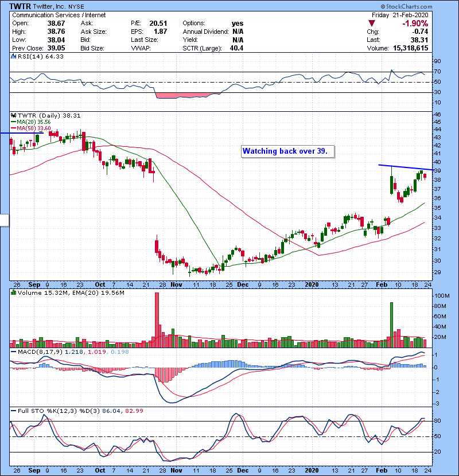
Task: Click the High price 38.76
Action: (x=56, y=32)
